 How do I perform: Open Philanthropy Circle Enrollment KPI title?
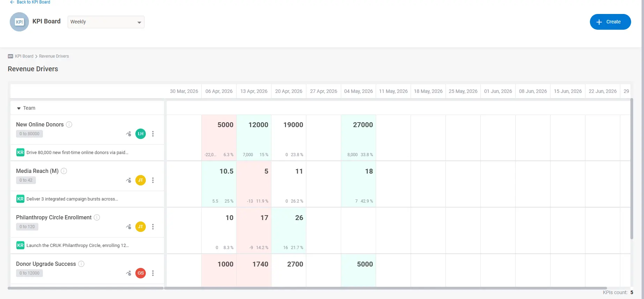[x=54, y=217]
